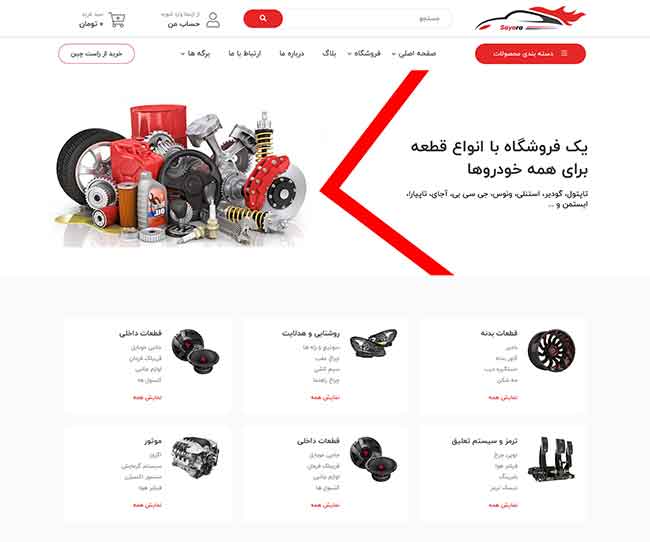
Task: Open the engine category image
Action: (195, 457)
